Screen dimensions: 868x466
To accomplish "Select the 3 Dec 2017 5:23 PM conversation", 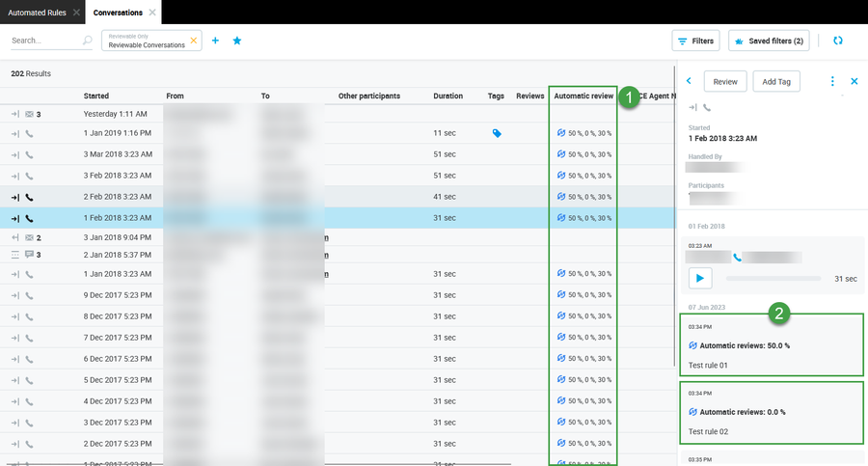I will [338, 423].
